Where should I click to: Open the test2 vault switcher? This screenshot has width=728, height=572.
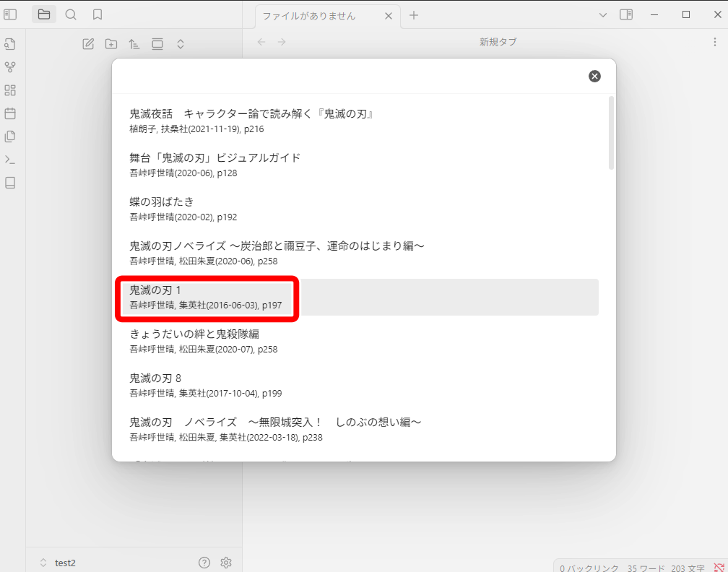pyautogui.click(x=58, y=563)
